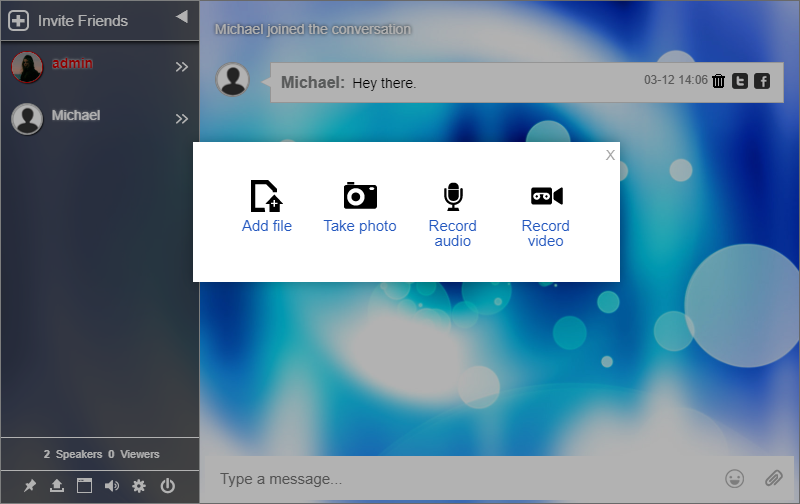The height and width of the screenshot is (504, 800).
Task: Click the Add file icon
Action: [x=266, y=197]
